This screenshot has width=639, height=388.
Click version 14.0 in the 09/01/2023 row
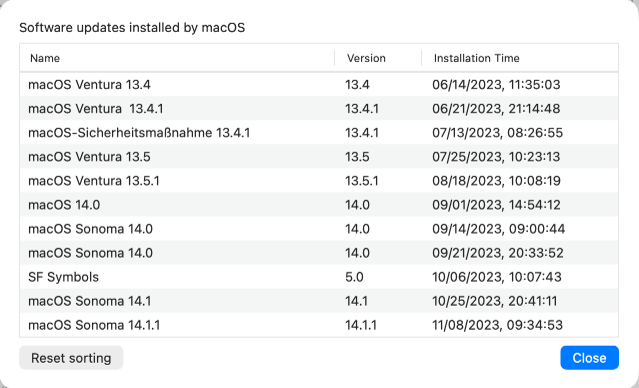click(357, 205)
